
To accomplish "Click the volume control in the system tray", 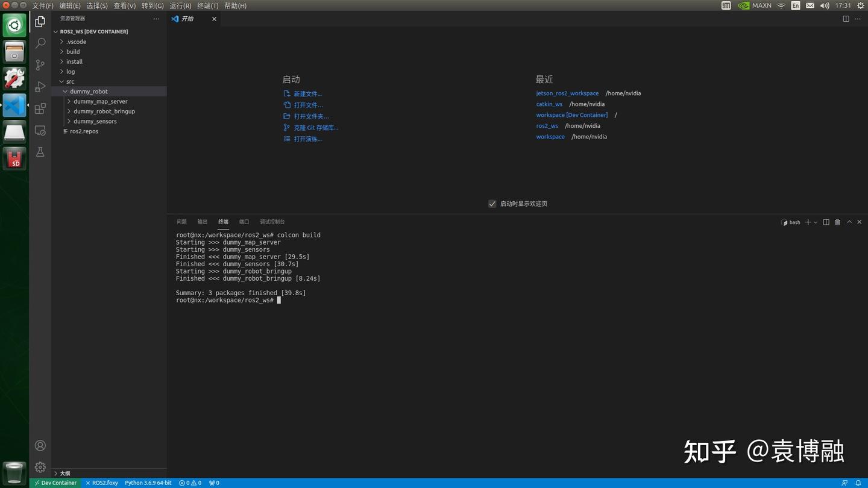I will (824, 5).
